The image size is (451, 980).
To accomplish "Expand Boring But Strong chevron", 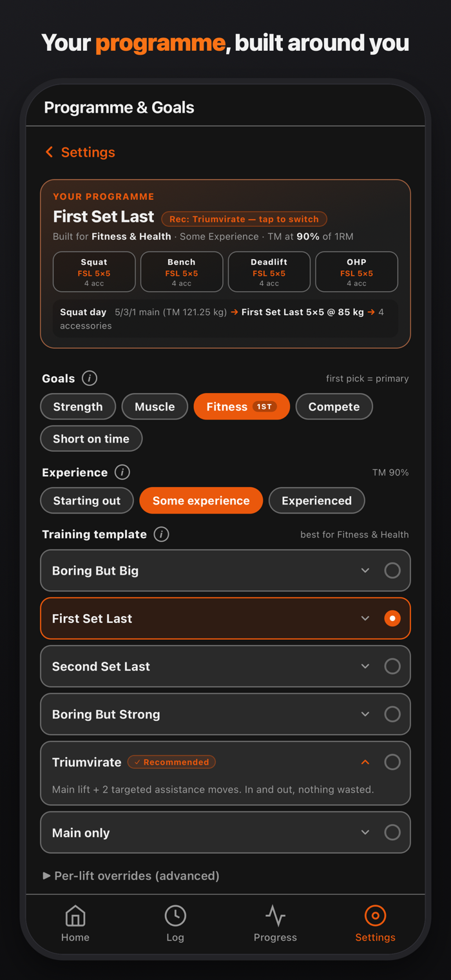I will (365, 714).
